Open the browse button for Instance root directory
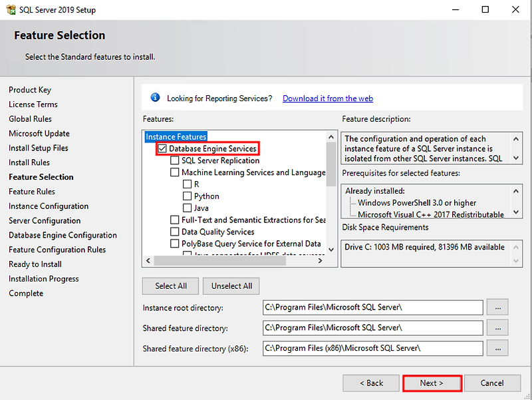This screenshot has height=400, width=532. tap(497, 307)
